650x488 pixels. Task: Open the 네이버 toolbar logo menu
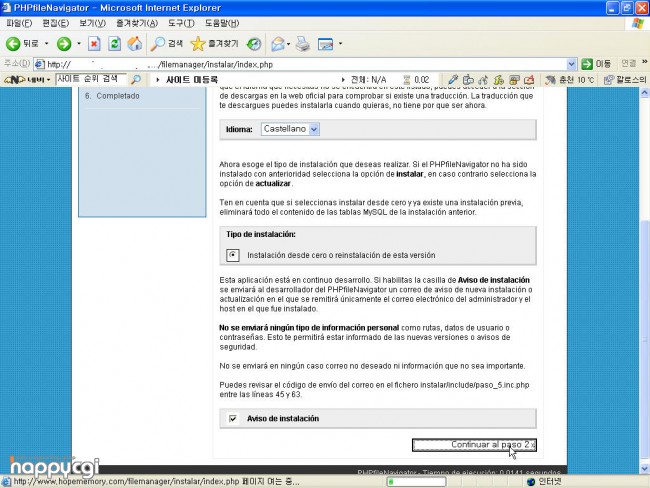27,80
